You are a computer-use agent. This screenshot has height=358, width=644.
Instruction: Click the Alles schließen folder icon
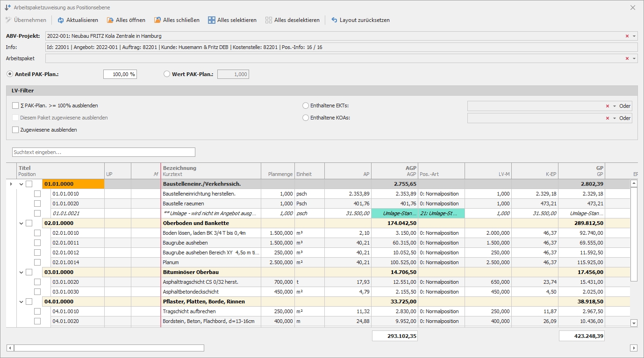point(157,20)
